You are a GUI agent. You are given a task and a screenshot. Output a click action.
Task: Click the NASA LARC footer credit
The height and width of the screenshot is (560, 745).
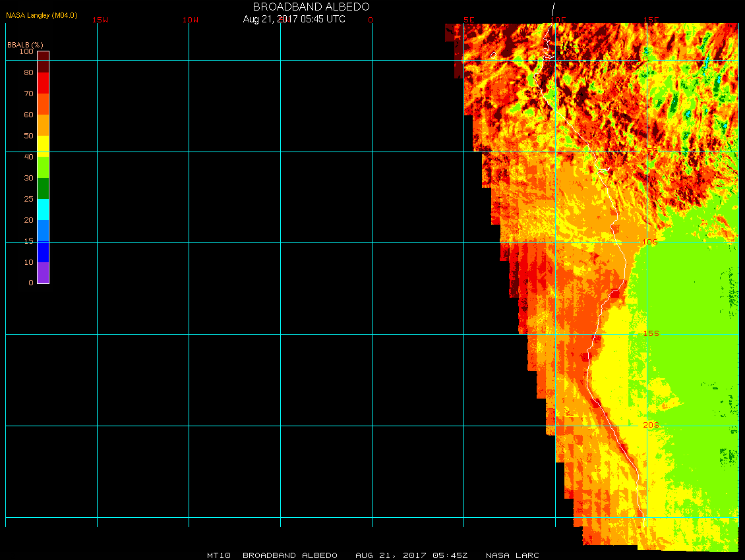click(x=513, y=555)
